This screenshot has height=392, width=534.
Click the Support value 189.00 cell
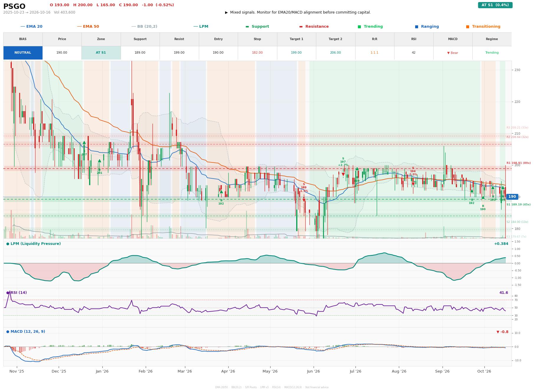pyautogui.click(x=140, y=53)
